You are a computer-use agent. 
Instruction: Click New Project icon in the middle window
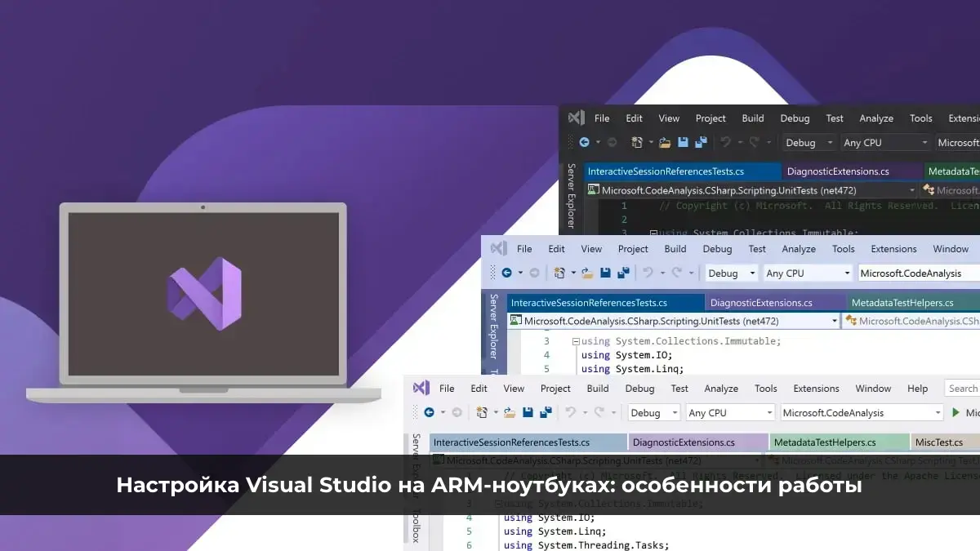point(559,273)
